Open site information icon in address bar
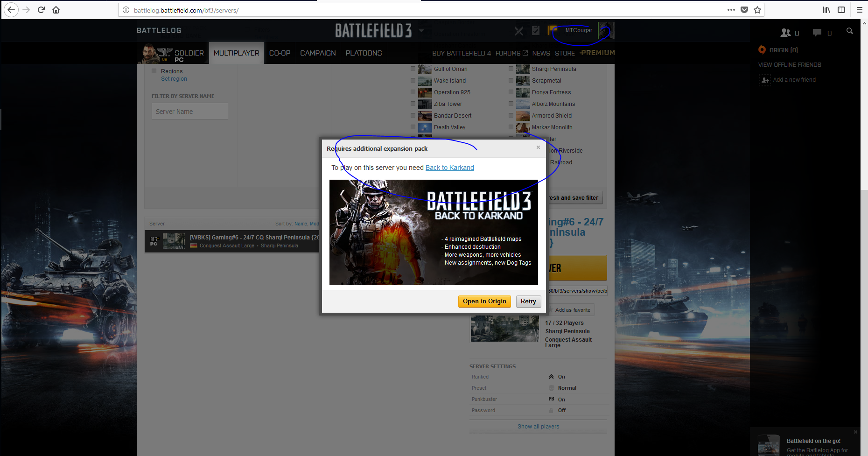Image resolution: width=868 pixels, height=456 pixels. (126, 10)
